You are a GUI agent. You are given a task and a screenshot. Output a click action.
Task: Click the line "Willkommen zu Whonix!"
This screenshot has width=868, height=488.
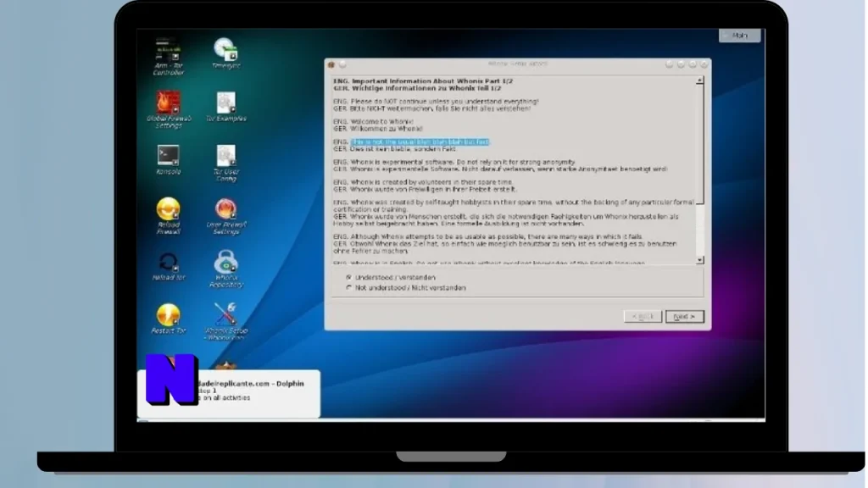[x=387, y=129]
